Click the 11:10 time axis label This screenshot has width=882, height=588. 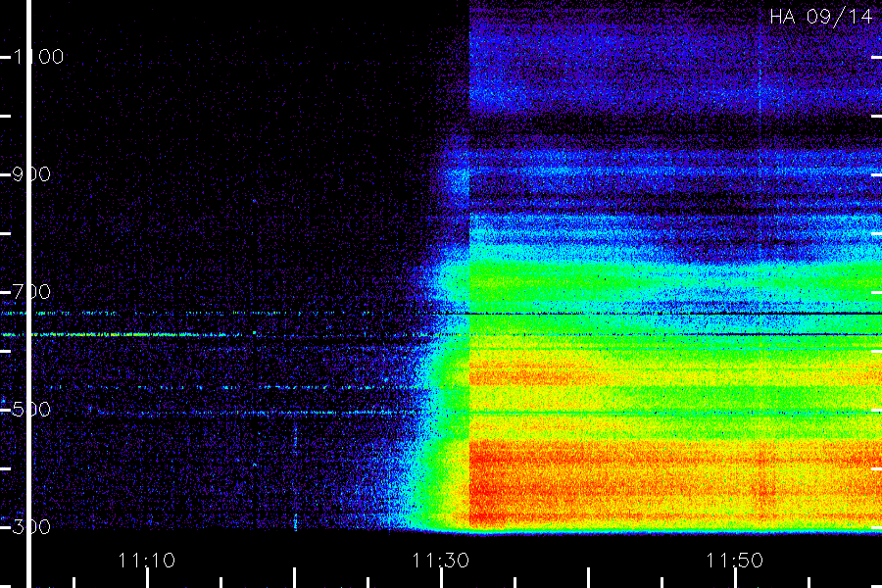146,561
